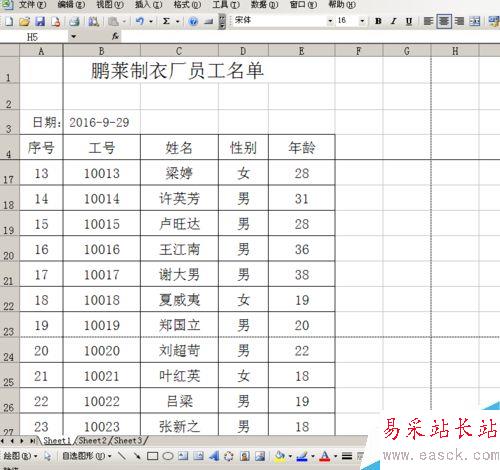500x470 pixels.
Task: Apply Font Color red A swatch
Action: [x=325, y=456]
